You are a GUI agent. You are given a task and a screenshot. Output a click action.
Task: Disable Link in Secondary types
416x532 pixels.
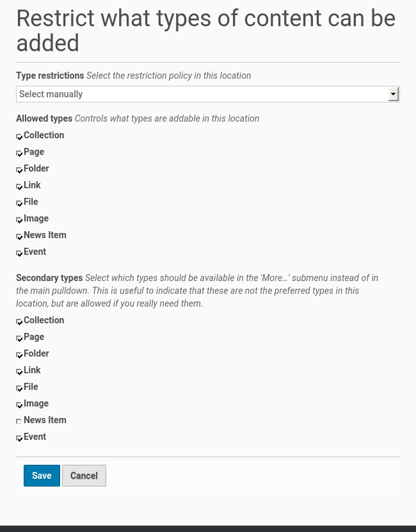(x=19, y=371)
